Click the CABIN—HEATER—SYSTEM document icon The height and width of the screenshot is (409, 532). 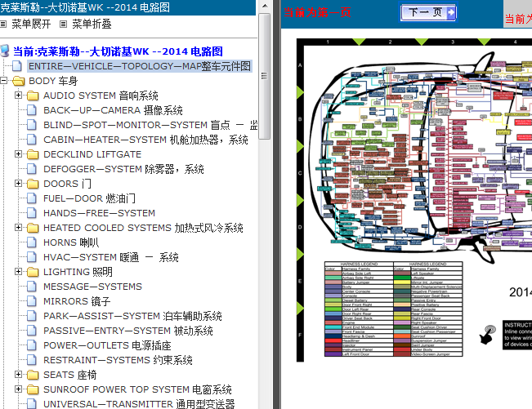pyautogui.click(x=32, y=140)
